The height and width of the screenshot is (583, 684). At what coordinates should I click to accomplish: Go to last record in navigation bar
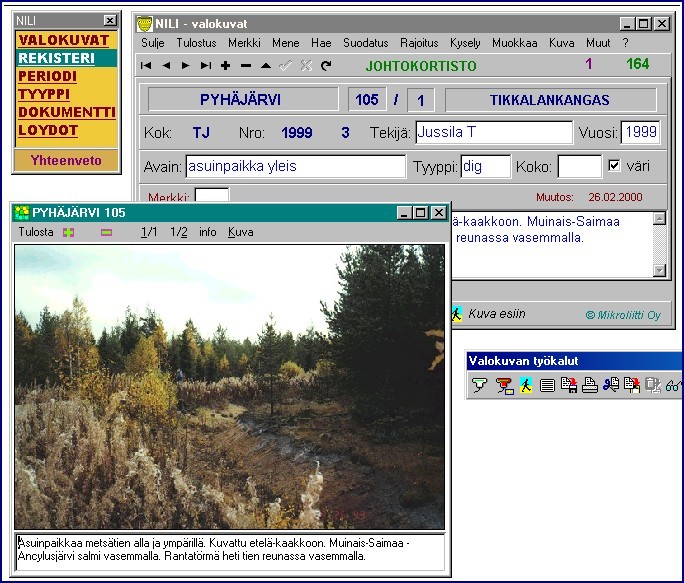(x=205, y=66)
